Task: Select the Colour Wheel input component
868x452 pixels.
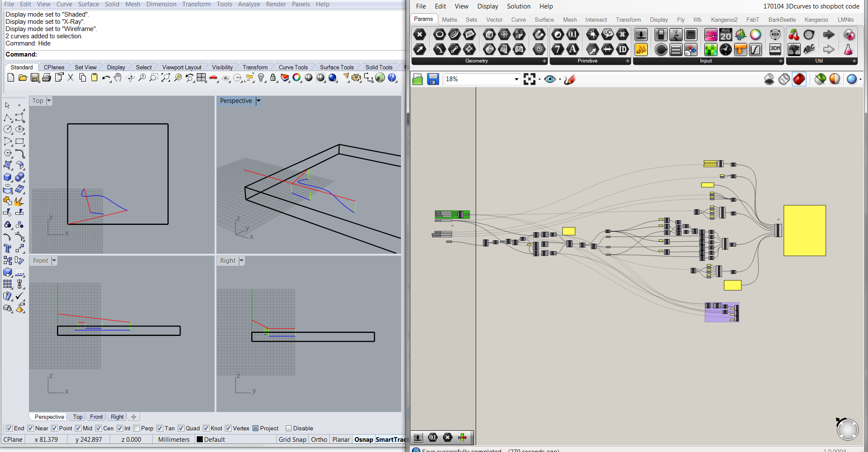Action: click(756, 35)
